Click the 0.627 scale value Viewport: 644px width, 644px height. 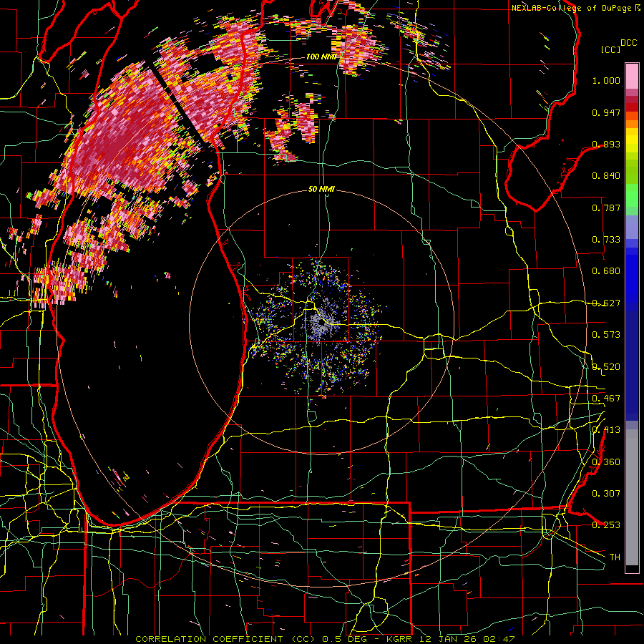606,303
